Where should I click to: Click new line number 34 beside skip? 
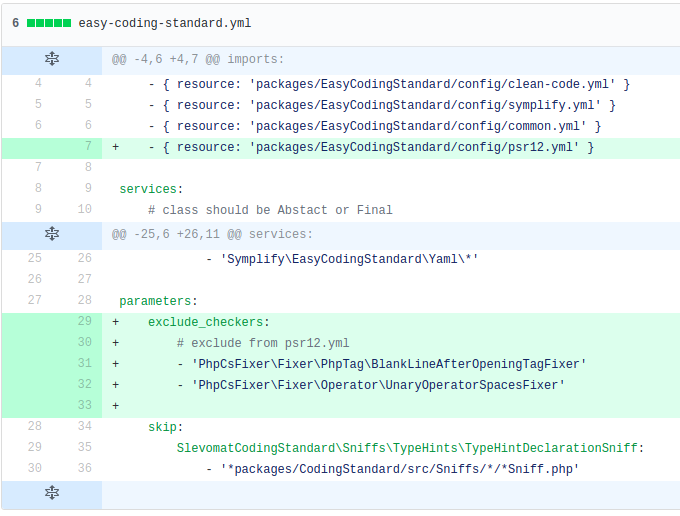tap(85, 426)
